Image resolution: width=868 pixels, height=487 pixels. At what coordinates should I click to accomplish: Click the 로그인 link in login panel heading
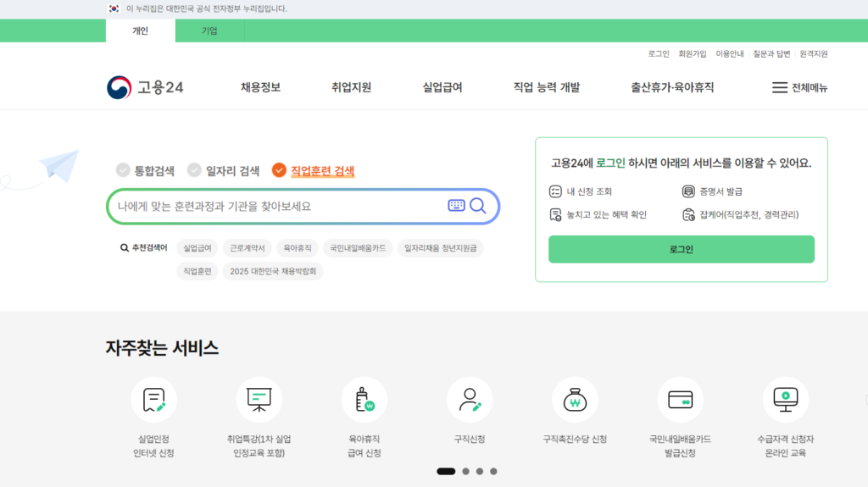click(x=610, y=163)
